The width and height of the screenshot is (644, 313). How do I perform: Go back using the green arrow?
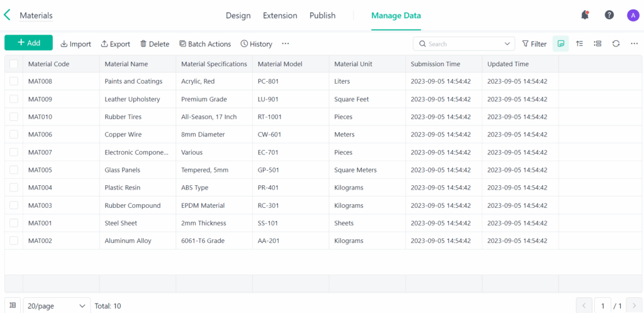pyautogui.click(x=8, y=15)
